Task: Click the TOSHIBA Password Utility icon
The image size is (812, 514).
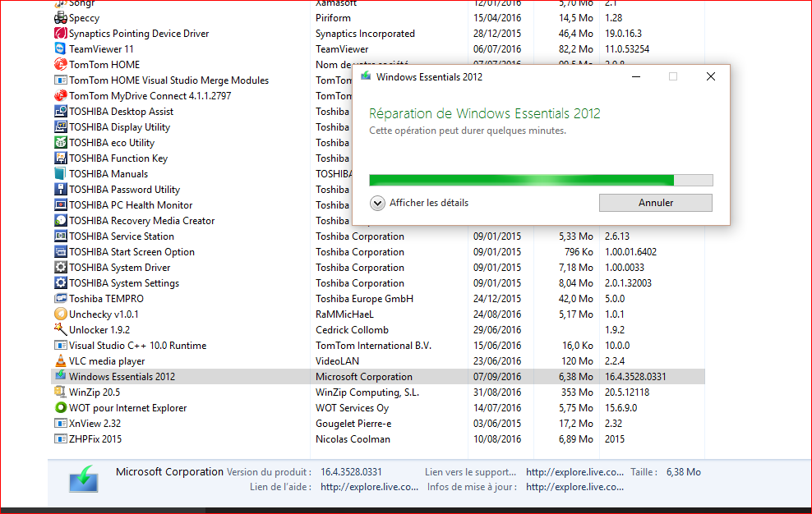Action: tap(61, 190)
